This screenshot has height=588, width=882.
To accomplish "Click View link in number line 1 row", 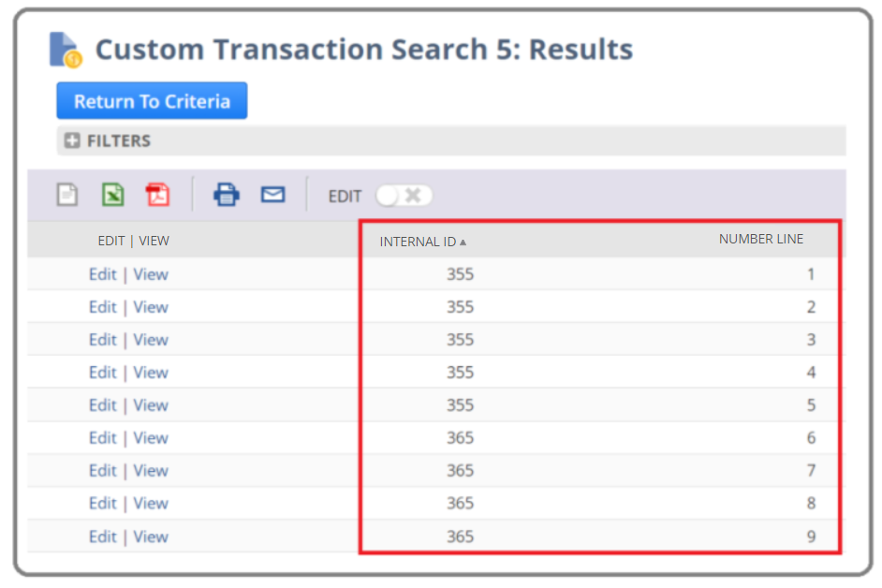I will (x=151, y=274).
